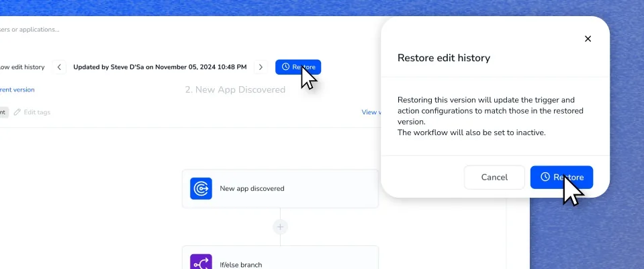The width and height of the screenshot is (644, 269).
Task: Select the New app discovered step card
Action: (x=280, y=189)
